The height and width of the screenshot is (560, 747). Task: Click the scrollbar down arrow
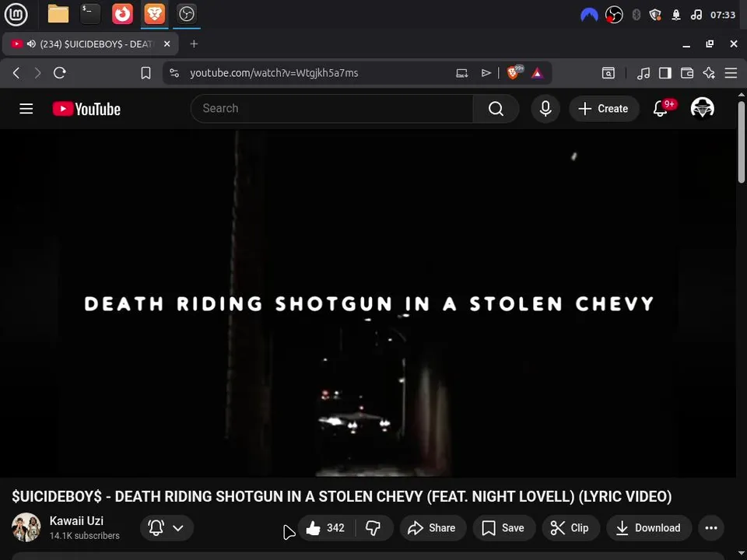click(742, 553)
